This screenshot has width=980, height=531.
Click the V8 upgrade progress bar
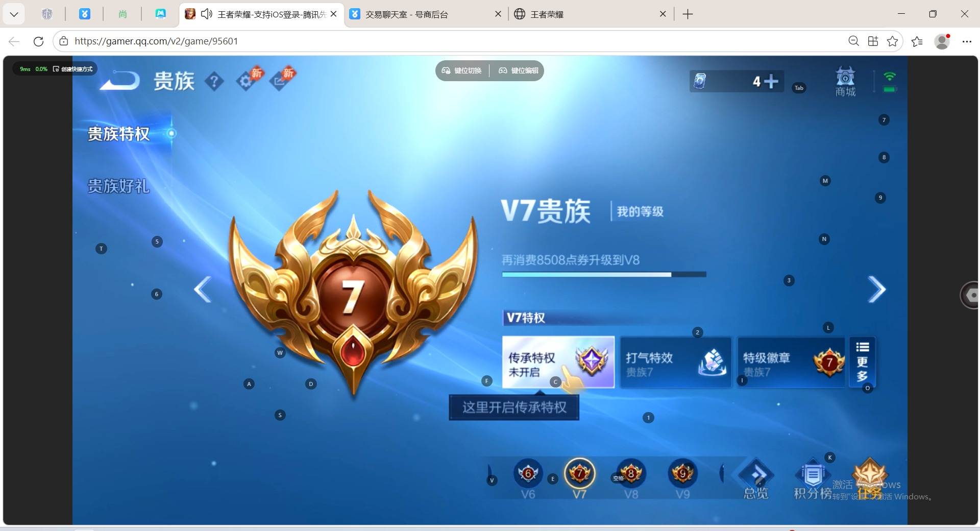(x=604, y=275)
